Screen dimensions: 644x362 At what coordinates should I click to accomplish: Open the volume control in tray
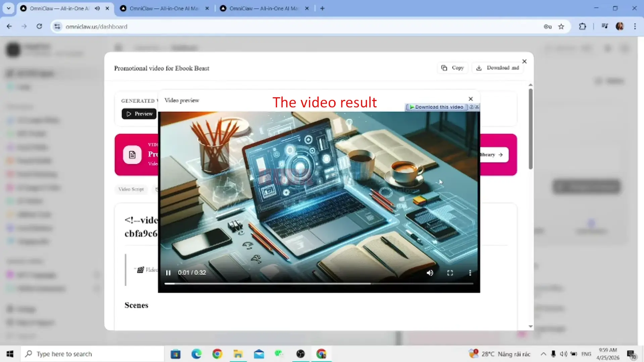pos(563,354)
